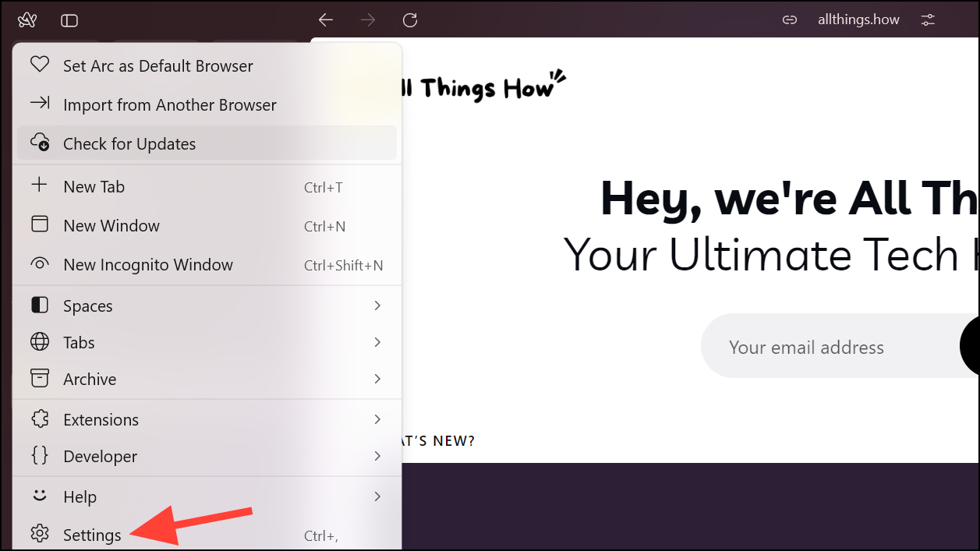Click the Help smiley face icon
This screenshot has height=551, width=980.
click(39, 496)
